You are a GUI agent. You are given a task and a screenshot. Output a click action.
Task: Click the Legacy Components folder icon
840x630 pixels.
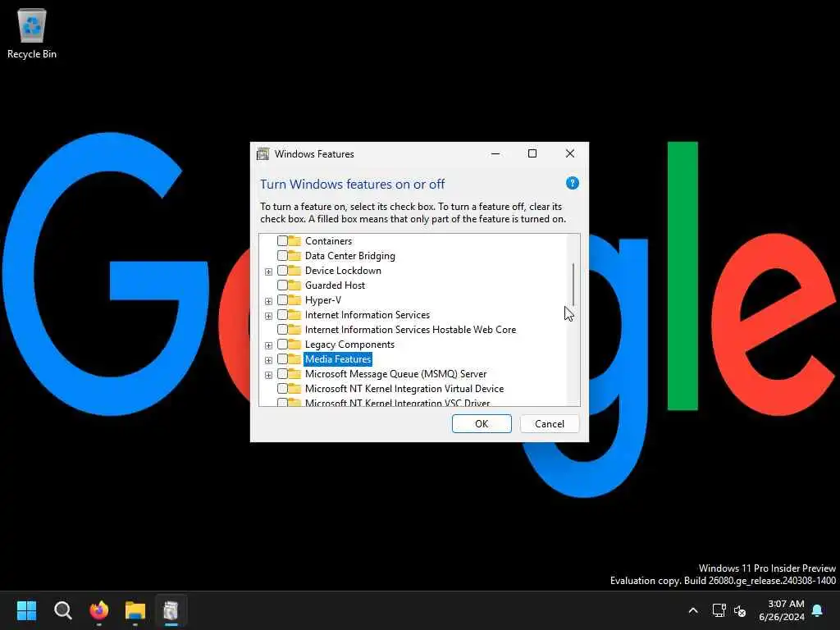[x=294, y=344]
